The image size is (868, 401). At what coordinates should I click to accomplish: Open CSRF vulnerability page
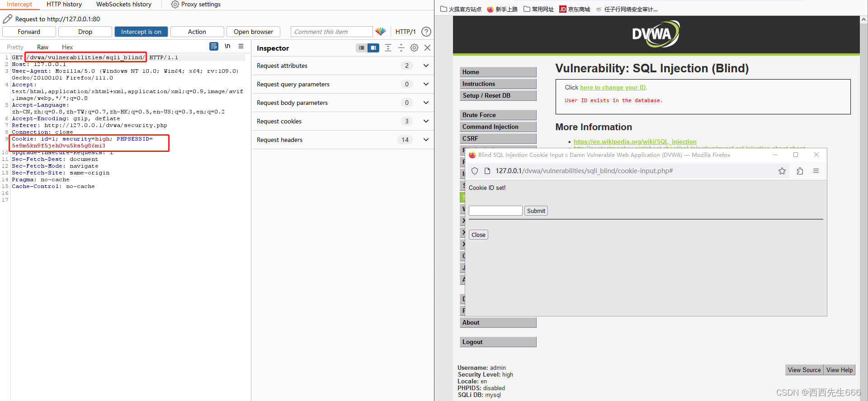point(498,138)
